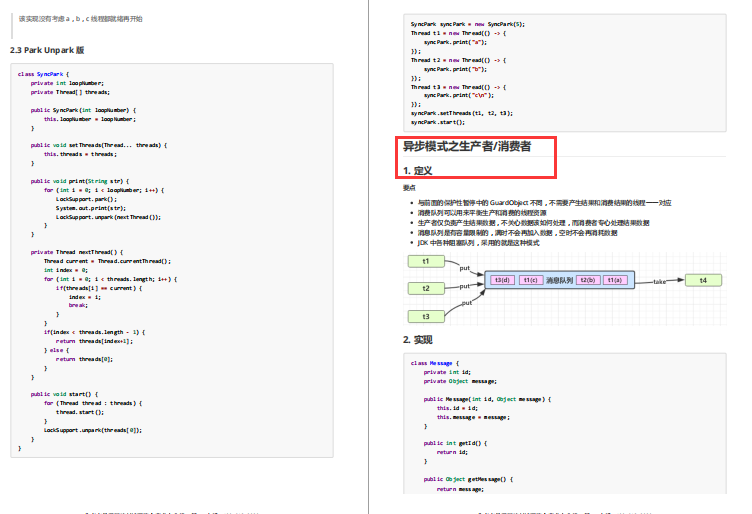Select the t1 box in the diagram
The width and height of the screenshot is (752, 514).
click(426, 261)
